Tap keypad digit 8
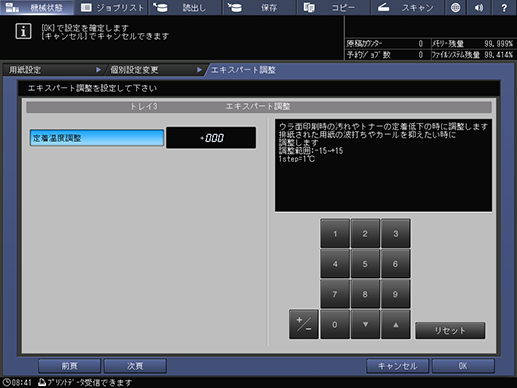This screenshot has width=517, height=388. 365,294
